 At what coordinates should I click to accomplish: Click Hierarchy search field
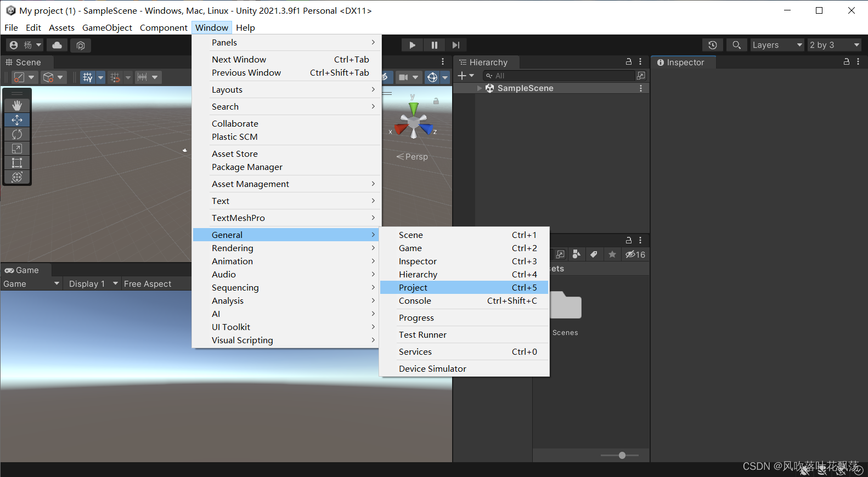[x=559, y=76]
